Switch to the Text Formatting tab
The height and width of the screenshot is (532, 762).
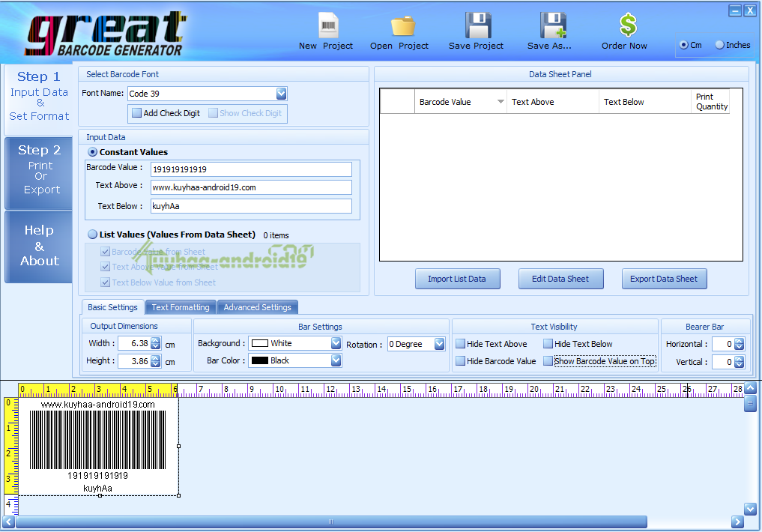click(181, 307)
